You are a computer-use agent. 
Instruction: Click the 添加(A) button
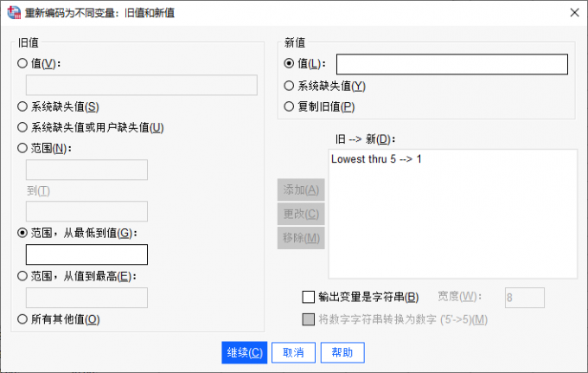tap(301, 190)
